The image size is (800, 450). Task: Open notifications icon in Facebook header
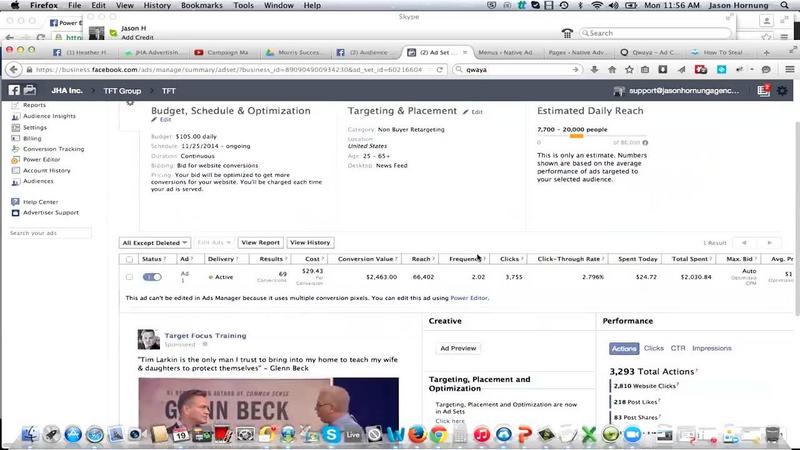tap(763, 90)
